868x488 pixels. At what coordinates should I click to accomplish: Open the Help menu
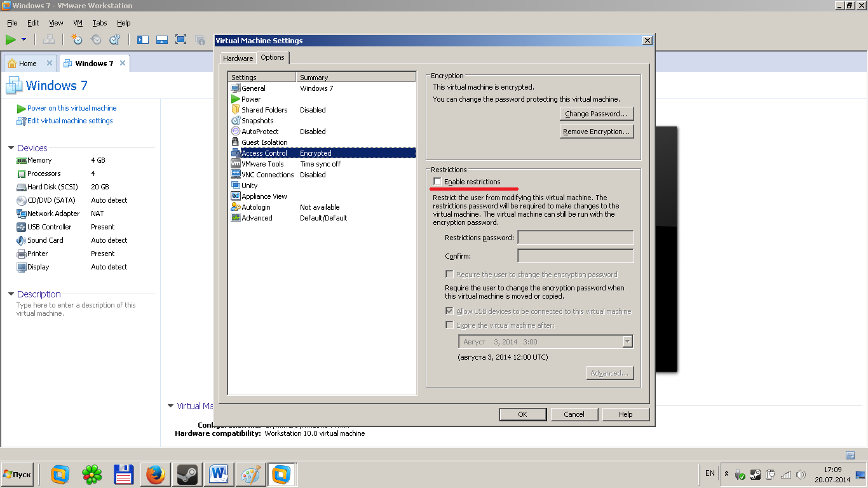click(x=123, y=23)
